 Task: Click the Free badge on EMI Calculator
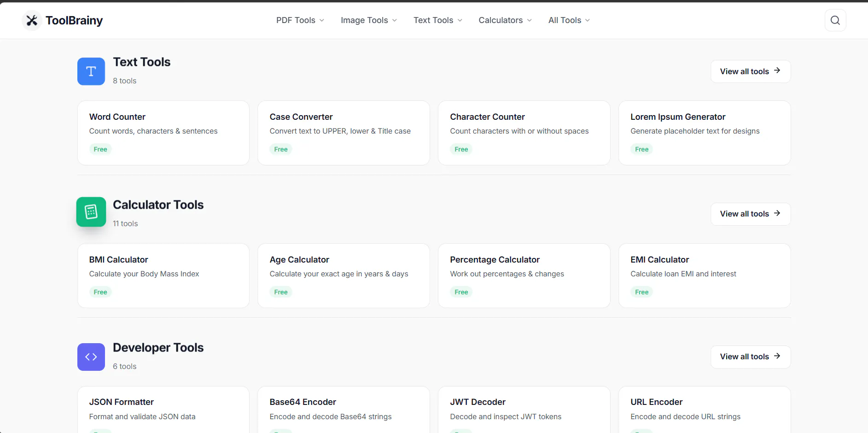coord(642,292)
